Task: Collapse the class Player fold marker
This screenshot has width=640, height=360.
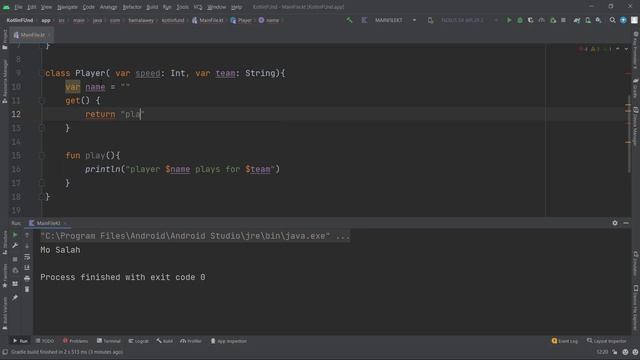Action: tap(42, 73)
